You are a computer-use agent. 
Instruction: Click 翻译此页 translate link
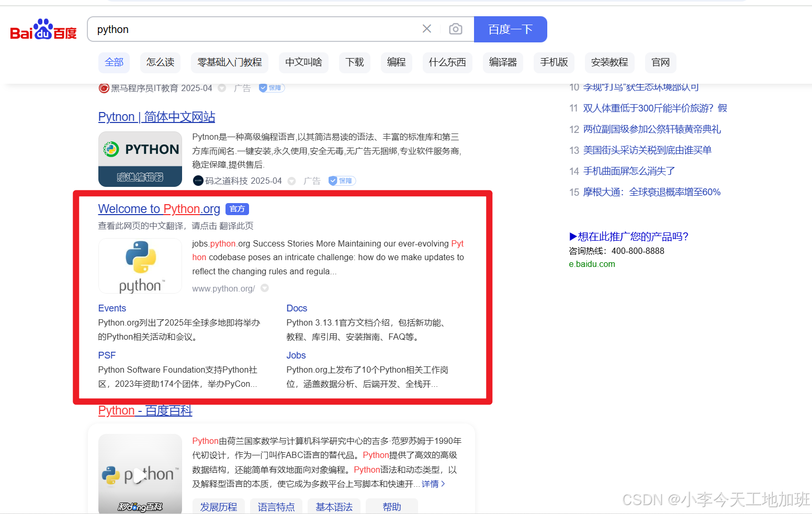coord(236,226)
